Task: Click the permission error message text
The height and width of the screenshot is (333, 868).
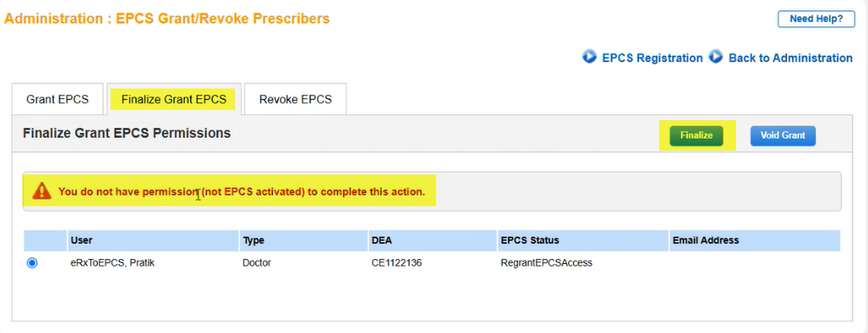Action: point(241,192)
